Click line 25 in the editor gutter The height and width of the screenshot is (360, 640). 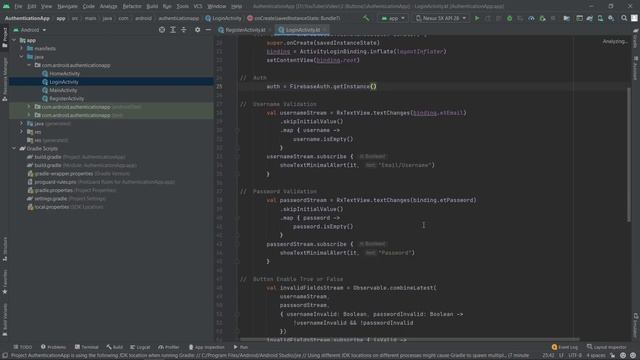(x=220, y=86)
